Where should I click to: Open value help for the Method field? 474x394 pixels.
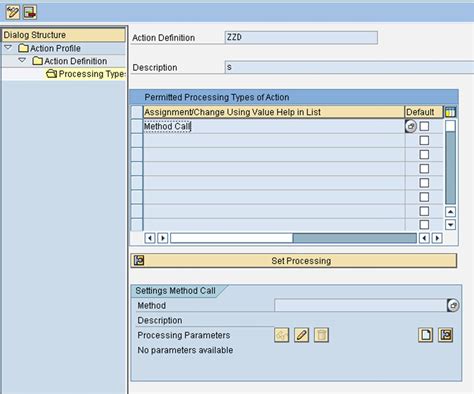click(453, 305)
